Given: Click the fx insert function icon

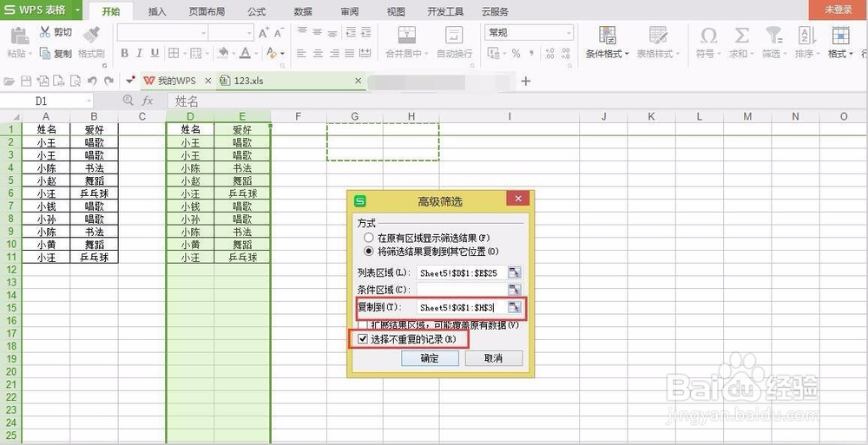Looking at the screenshot, I should pos(148,101).
